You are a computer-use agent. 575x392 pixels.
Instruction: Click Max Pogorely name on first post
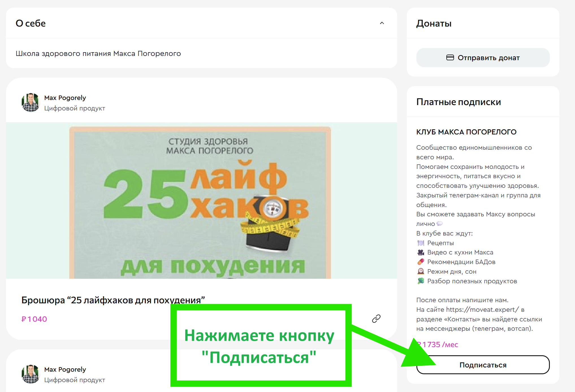pos(65,98)
